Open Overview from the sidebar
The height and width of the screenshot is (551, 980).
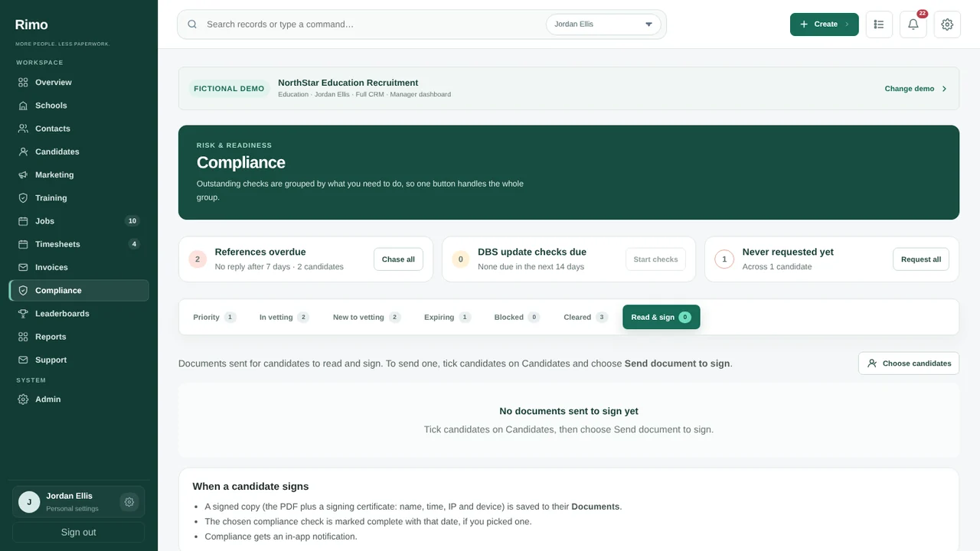[x=79, y=83]
